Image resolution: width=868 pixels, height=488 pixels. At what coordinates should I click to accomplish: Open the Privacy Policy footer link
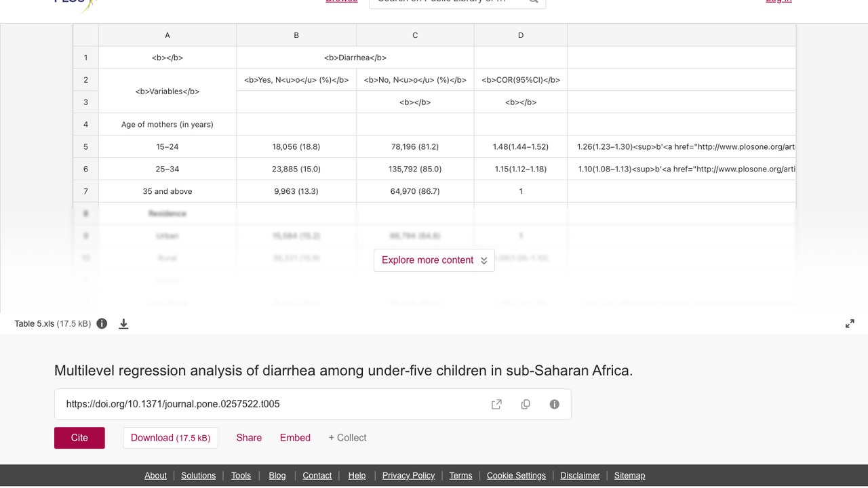pos(408,475)
